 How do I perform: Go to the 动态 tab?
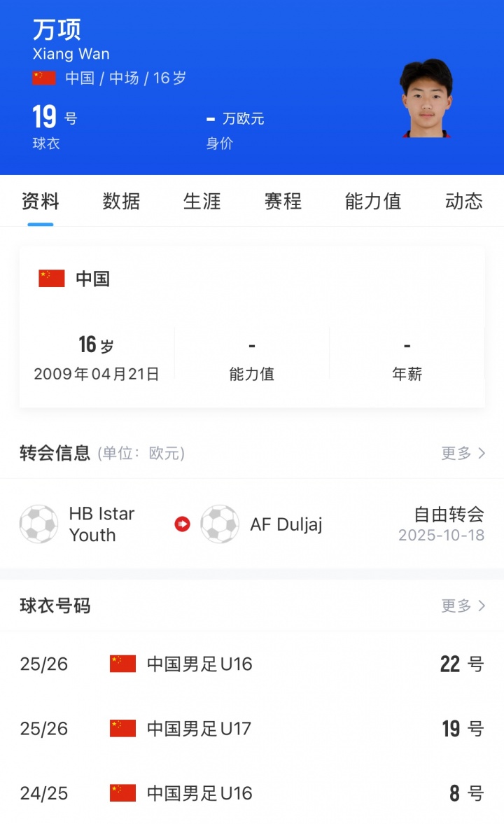tap(463, 202)
